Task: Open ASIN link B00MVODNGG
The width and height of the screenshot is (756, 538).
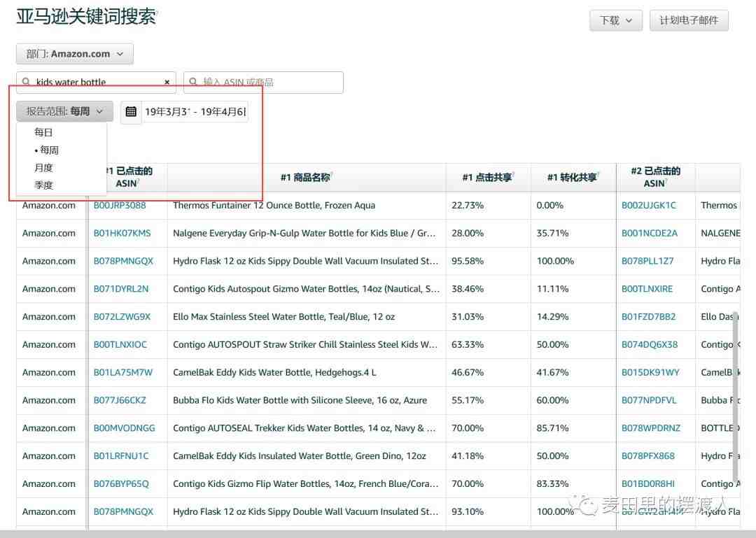Action: tap(125, 428)
